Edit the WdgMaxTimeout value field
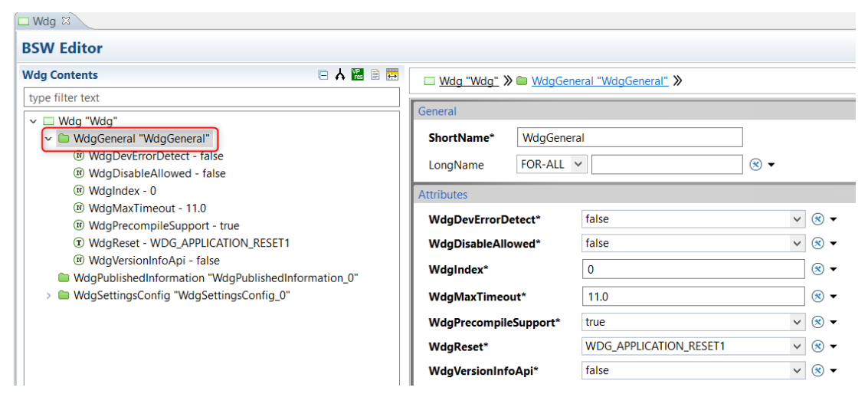 693,297
